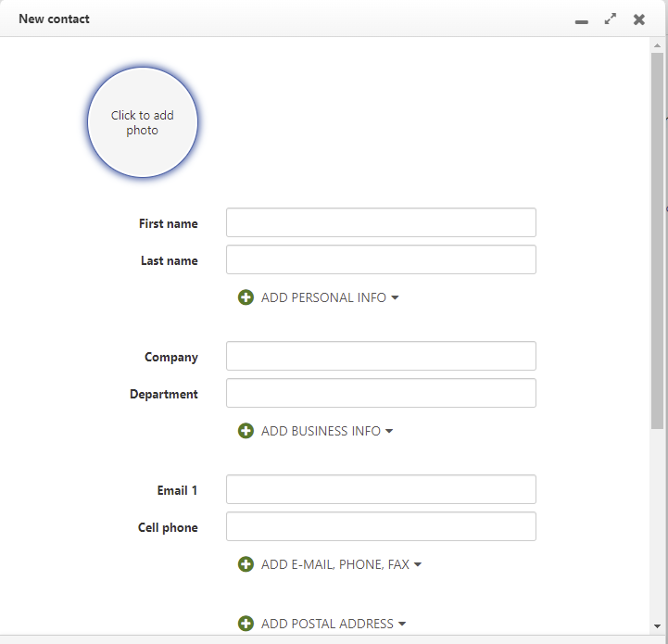Image resolution: width=668 pixels, height=644 pixels.
Task: Click the green plus icon beside ADD BUSINESS INFO
Action: (246, 431)
